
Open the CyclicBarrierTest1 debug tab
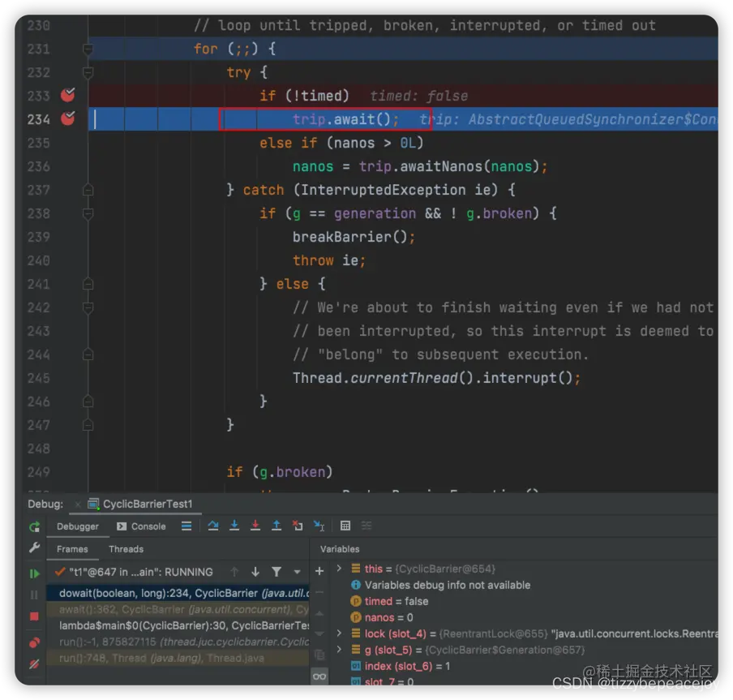140,504
